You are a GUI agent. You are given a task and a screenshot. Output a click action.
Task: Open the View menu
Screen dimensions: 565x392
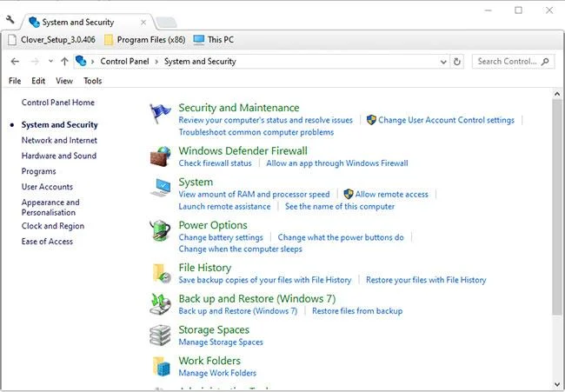pos(64,81)
